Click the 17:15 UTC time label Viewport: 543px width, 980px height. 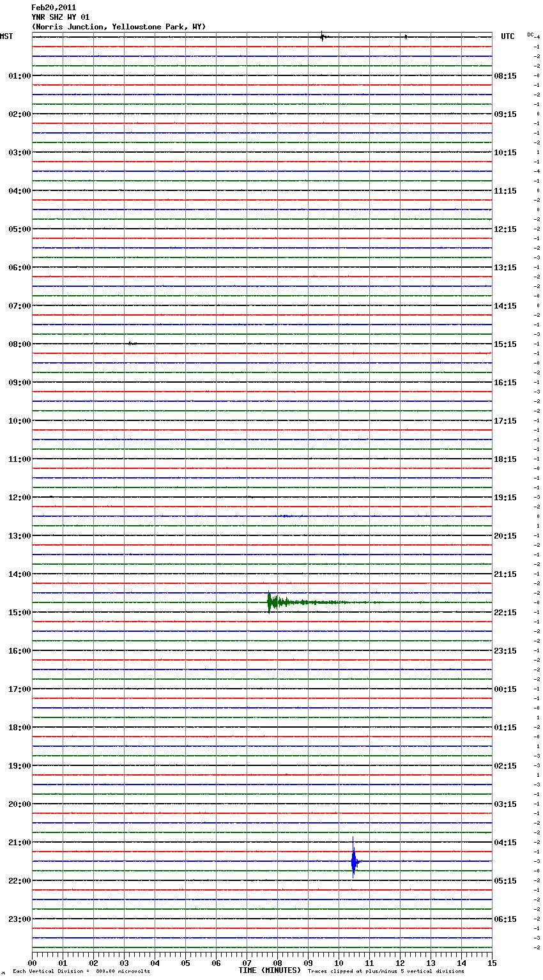[x=505, y=421]
